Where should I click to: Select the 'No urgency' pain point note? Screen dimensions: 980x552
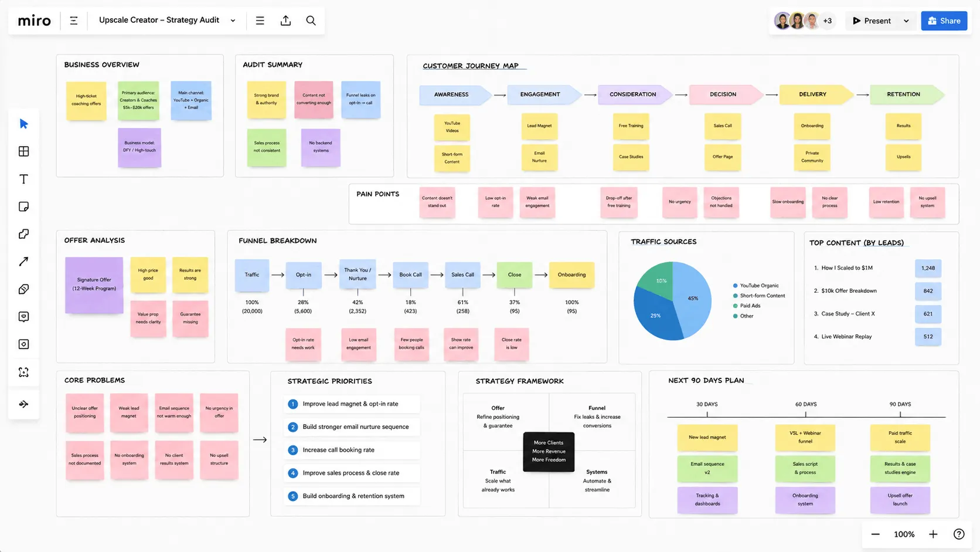680,202
